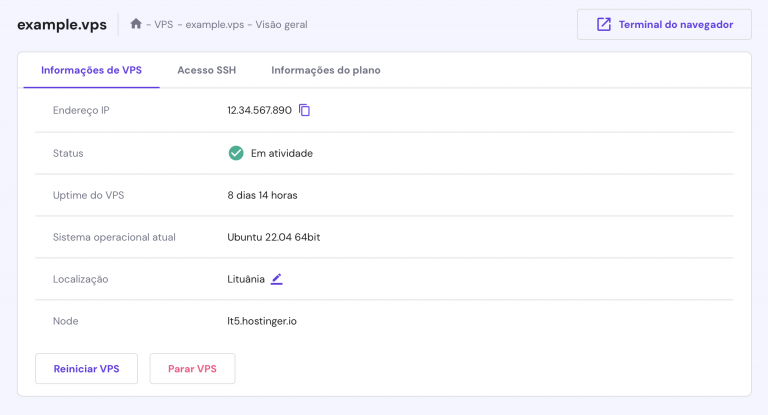The image size is (768, 415).
Task: Click the external-link icon on Terminal button
Action: pos(603,24)
